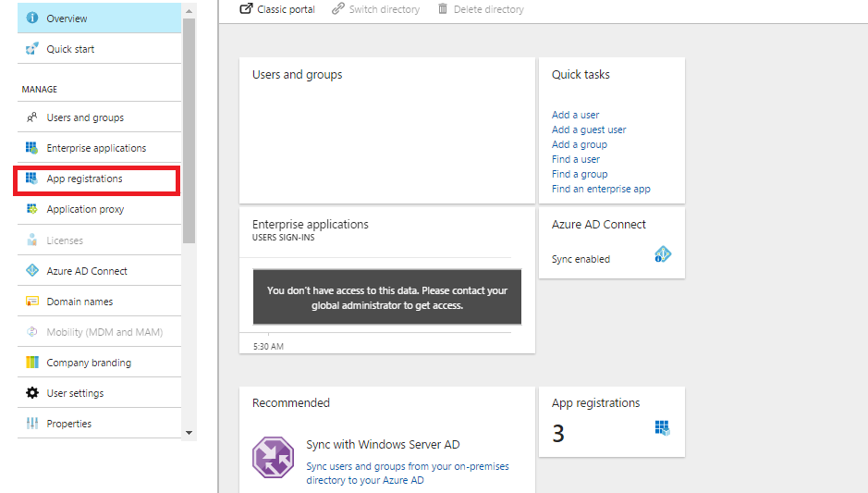
Task: Select Users and groups in the sidebar
Action: click(x=99, y=117)
